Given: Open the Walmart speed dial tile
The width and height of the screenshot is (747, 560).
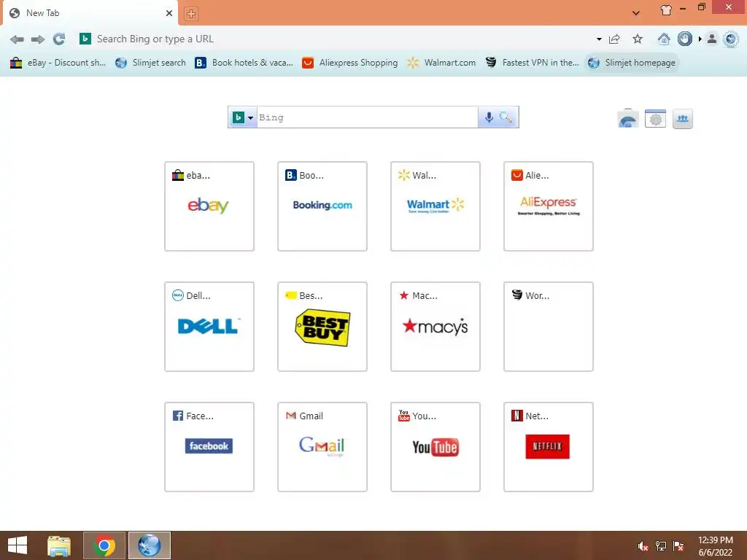Looking at the screenshot, I should click(x=436, y=206).
